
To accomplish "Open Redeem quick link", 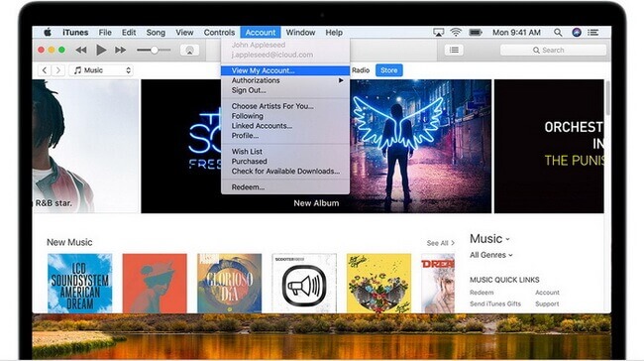I will tap(482, 293).
